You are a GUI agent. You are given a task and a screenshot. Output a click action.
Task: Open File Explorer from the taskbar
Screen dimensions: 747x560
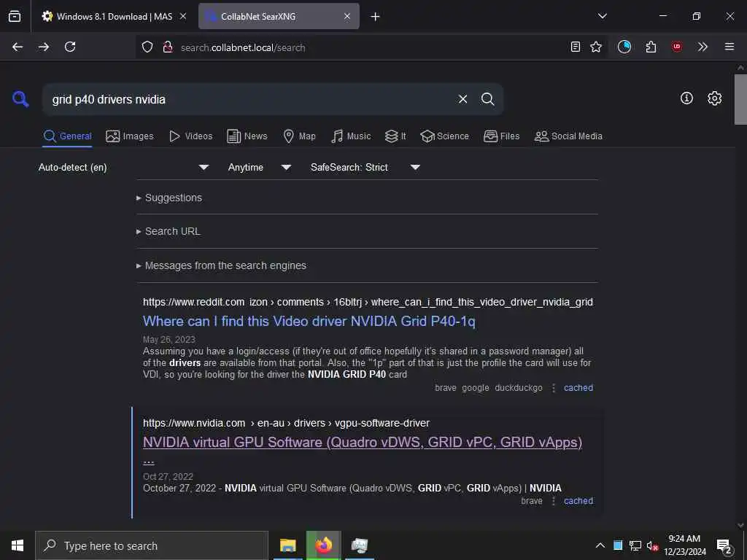point(287,545)
